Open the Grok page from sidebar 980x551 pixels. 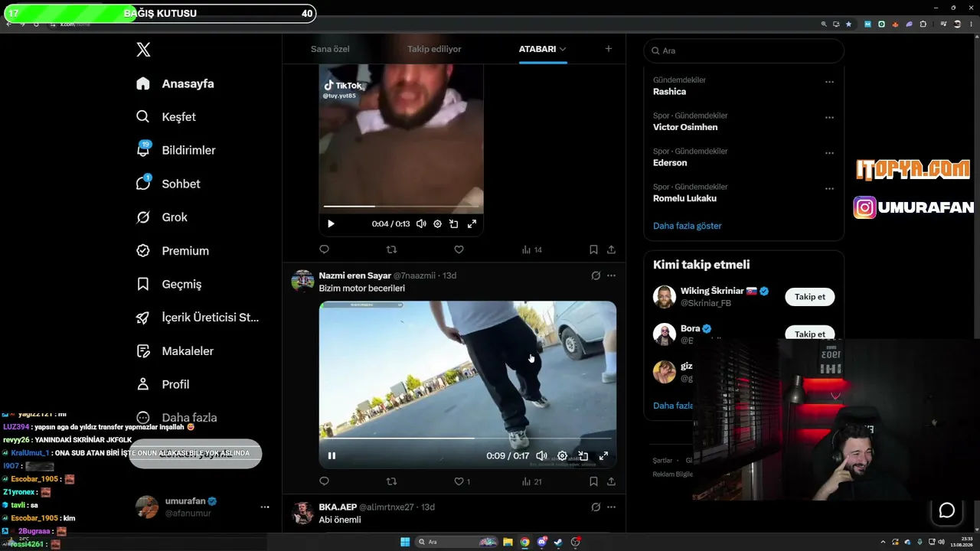pyautogui.click(x=162, y=217)
